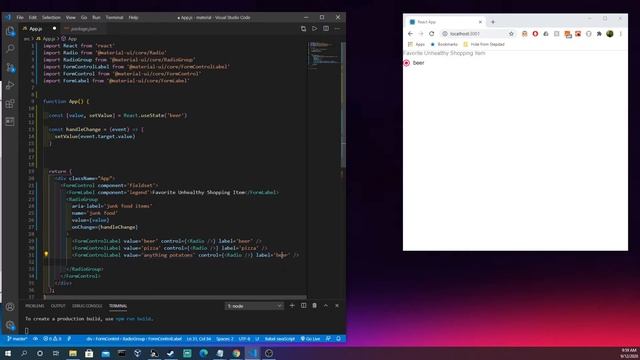Open the View menu in VS Code
This screenshot has width=640, height=360.
(71, 18)
